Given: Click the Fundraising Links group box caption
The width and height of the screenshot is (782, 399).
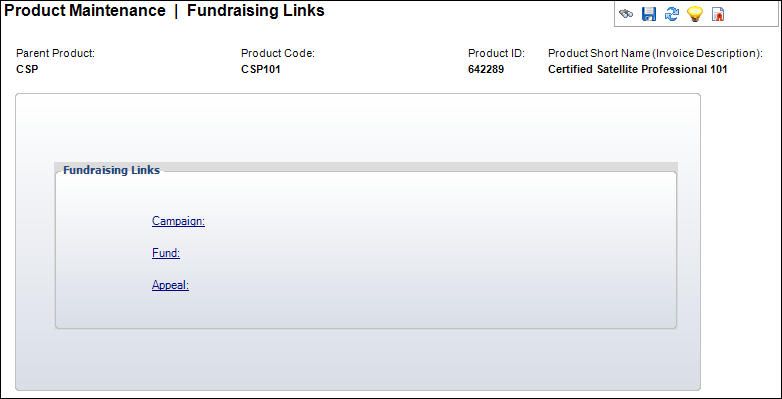Looking at the screenshot, I should (112, 170).
